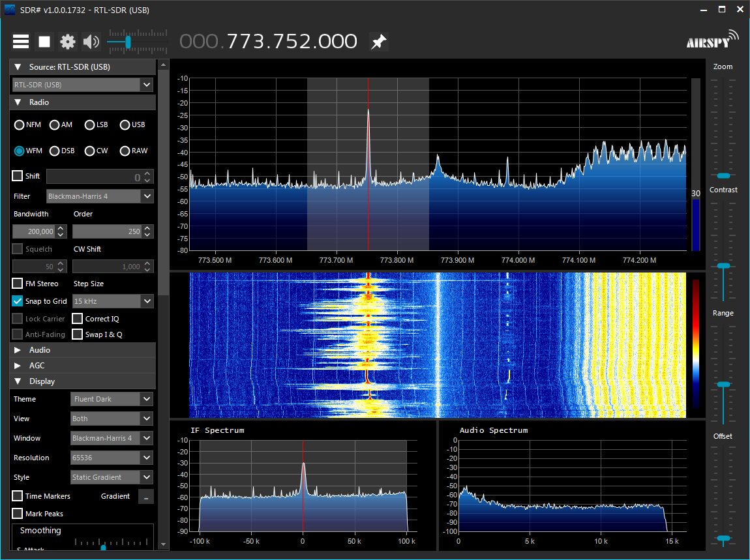
Task: Click the AIRSPY logo
Action: [x=712, y=40]
